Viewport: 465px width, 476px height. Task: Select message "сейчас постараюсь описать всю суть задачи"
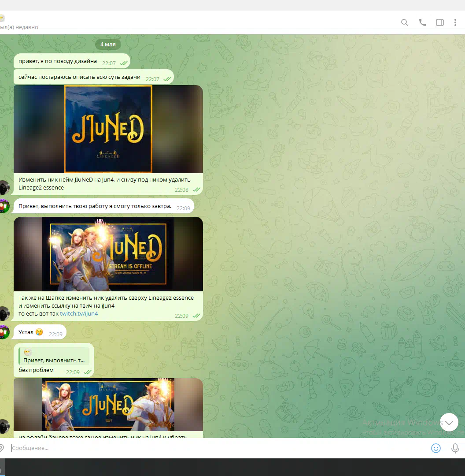(94, 77)
